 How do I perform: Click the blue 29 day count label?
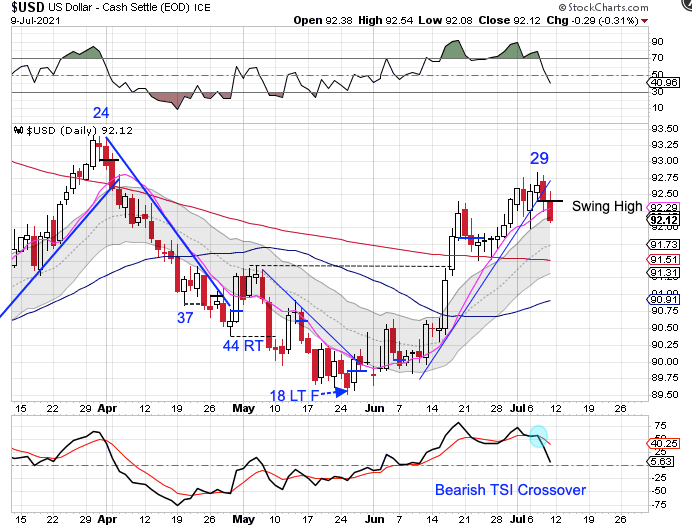coord(539,158)
